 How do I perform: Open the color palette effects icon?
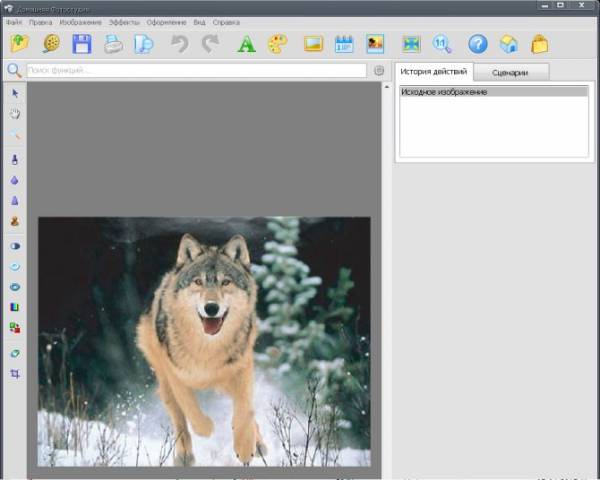pos(278,44)
